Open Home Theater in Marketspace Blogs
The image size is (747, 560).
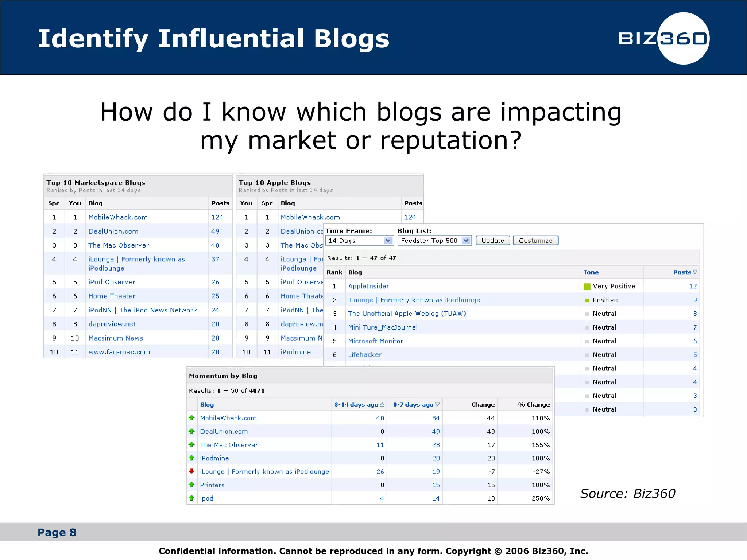tap(112, 296)
